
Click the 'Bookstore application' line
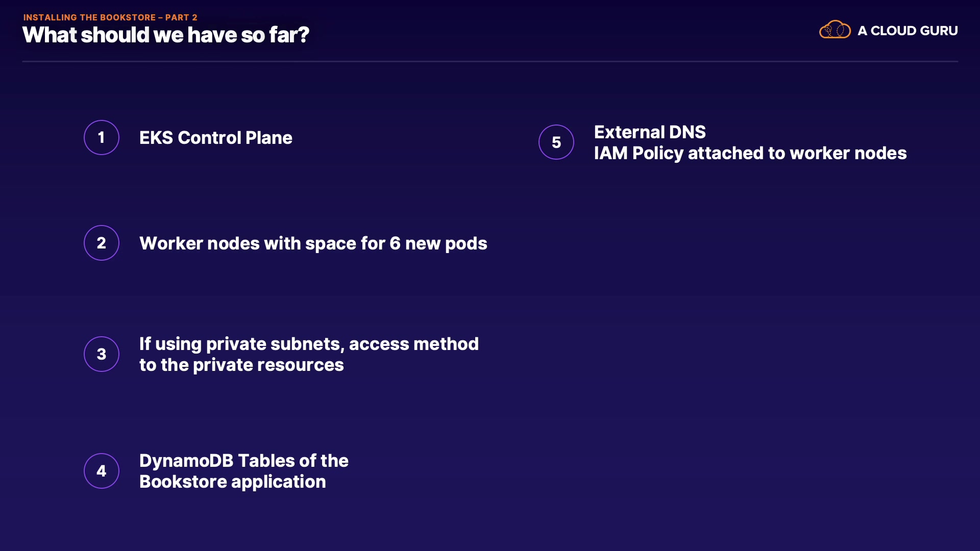point(232,482)
